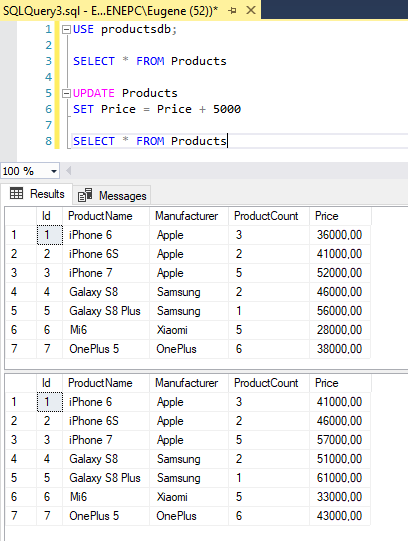This screenshot has width=408, height=541.
Task: Click the 43000,00 price cell
Action: coord(340,516)
